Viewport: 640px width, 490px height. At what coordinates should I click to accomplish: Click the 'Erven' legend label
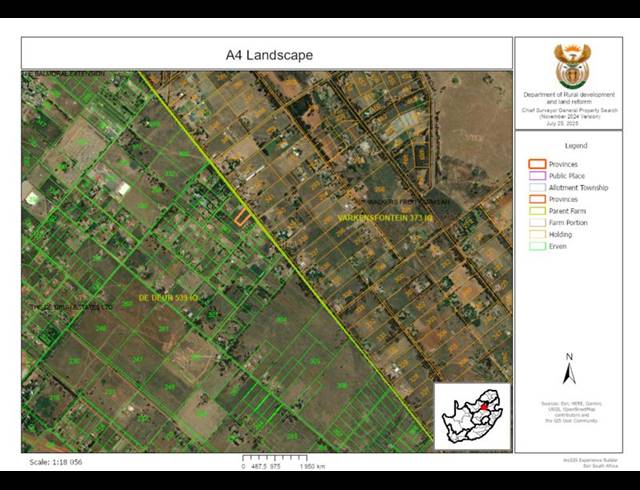pyautogui.click(x=558, y=247)
